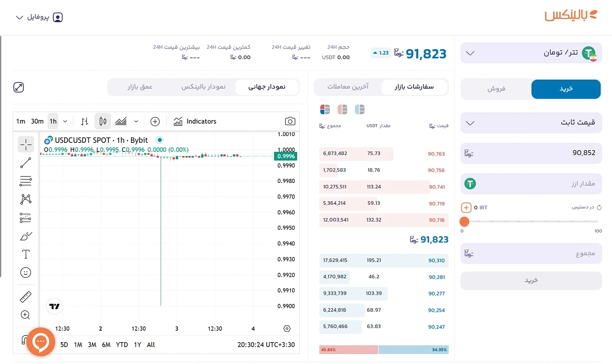Click the red 45.65% sell ratio bar
Viewport: 612px width, 364px height.
click(349, 349)
